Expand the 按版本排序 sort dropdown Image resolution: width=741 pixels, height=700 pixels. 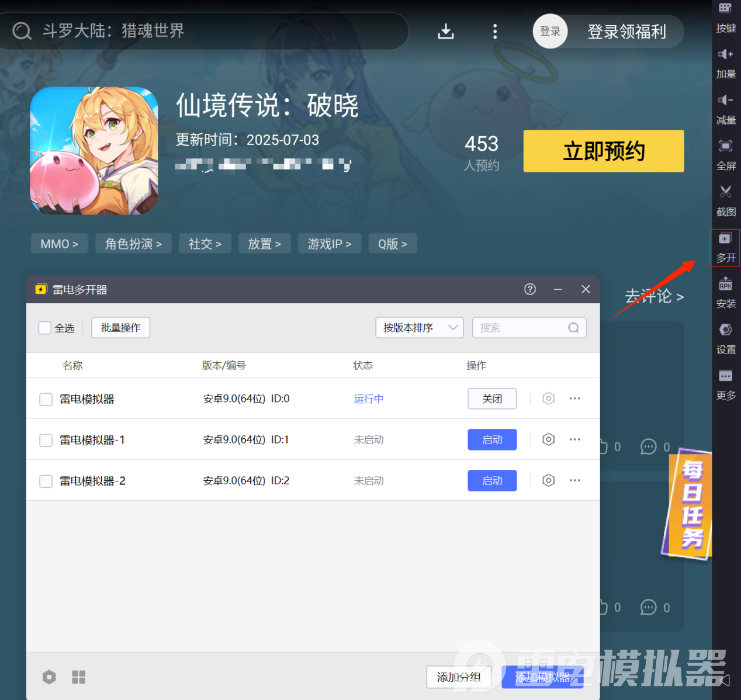click(x=420, y=328)
